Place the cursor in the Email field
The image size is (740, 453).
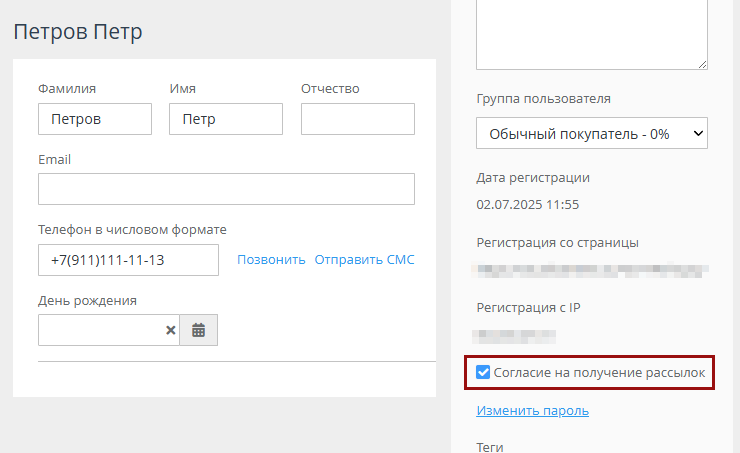pos(226,189)
